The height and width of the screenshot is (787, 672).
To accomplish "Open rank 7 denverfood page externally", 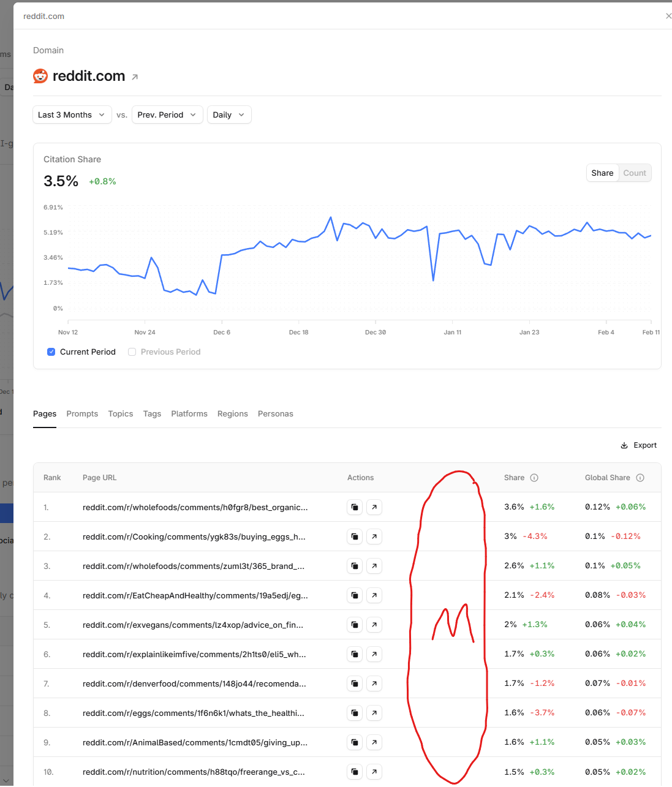I will click(374, 683).
